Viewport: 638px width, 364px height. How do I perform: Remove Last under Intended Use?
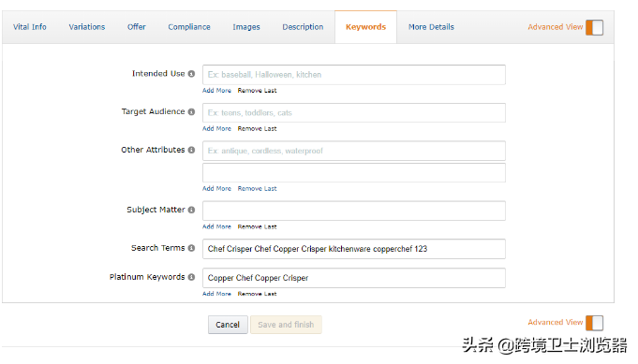[x=257, y=90]
